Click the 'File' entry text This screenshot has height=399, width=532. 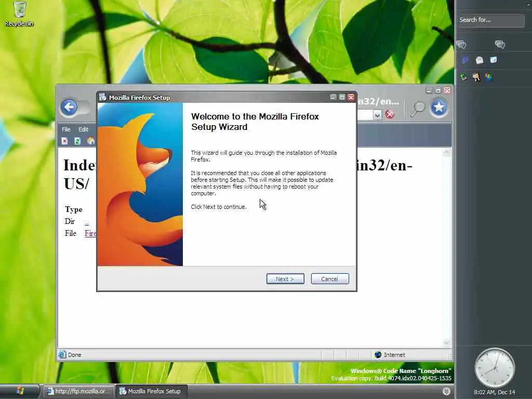[70, 233]
